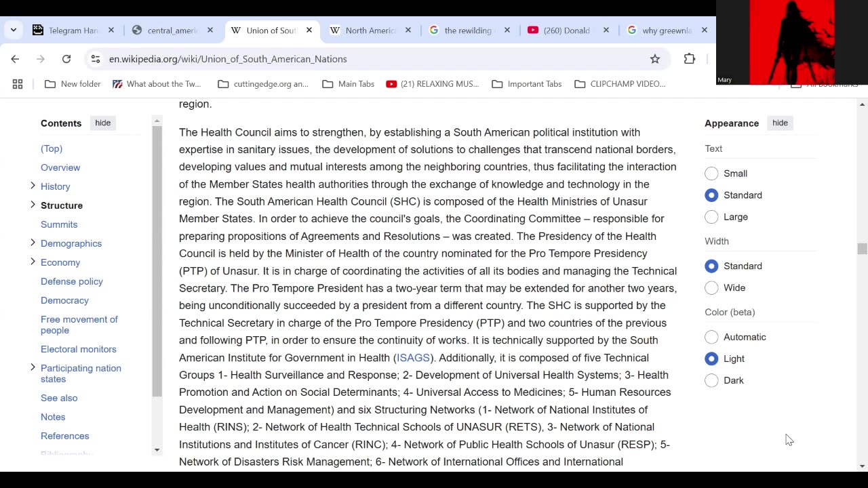Select Standard width option
The image size is (868, 488).
click(x=711, y=266)
